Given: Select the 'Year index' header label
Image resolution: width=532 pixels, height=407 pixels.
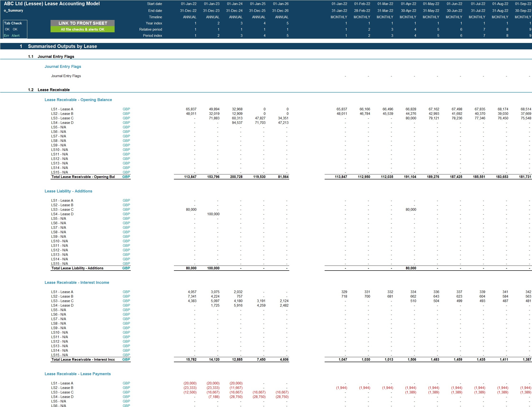Looking at the screenshot, I should 154,23.
